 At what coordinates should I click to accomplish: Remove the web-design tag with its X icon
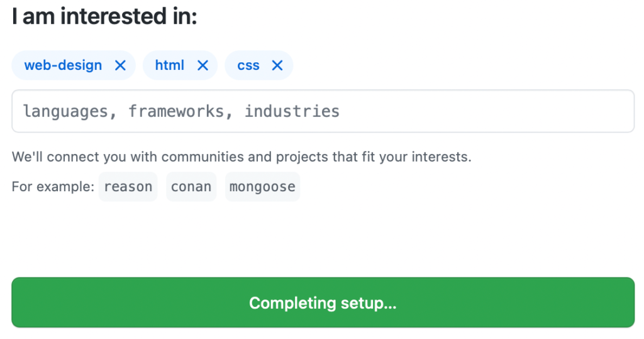pyautogui.click(x=120, y=65)
